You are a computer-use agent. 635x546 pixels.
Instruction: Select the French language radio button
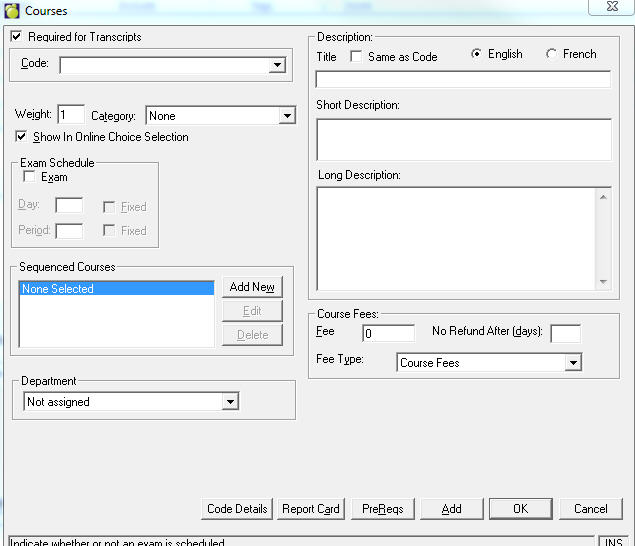coord(552,54)
